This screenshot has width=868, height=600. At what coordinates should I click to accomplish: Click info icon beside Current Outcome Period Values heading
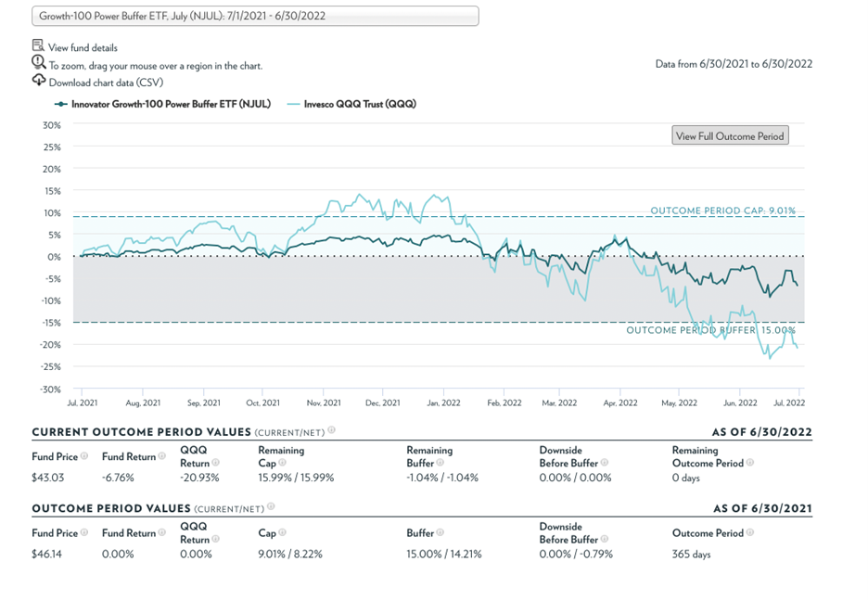tap(332, 430)
